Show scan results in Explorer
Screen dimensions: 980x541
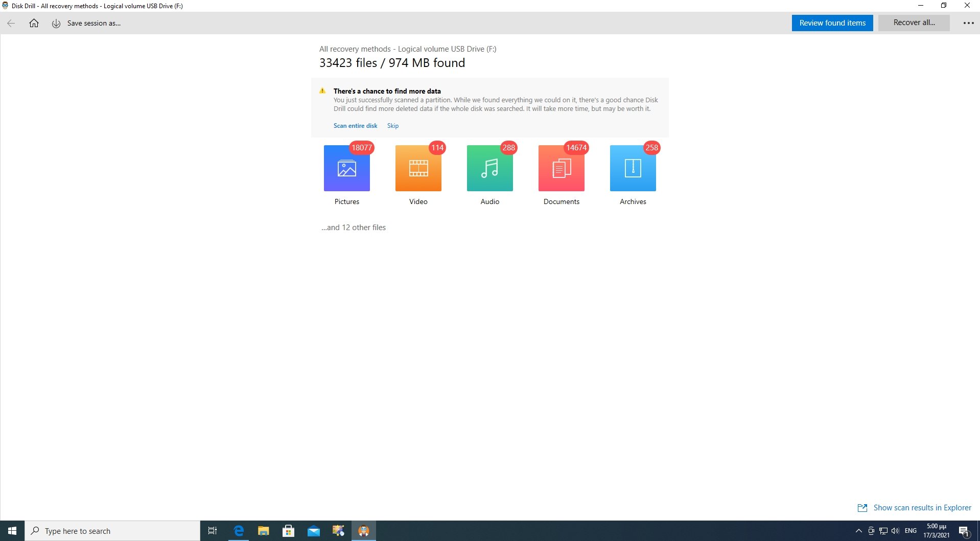[922, 508]
